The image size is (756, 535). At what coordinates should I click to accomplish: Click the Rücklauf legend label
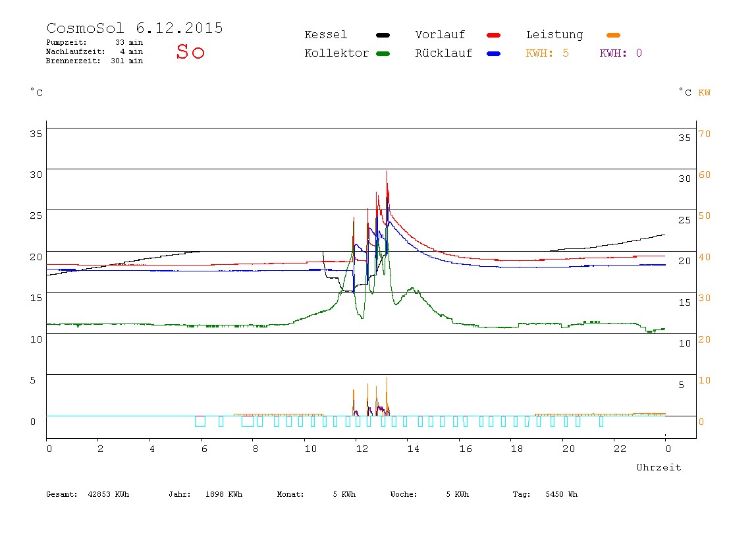[444, 53]
